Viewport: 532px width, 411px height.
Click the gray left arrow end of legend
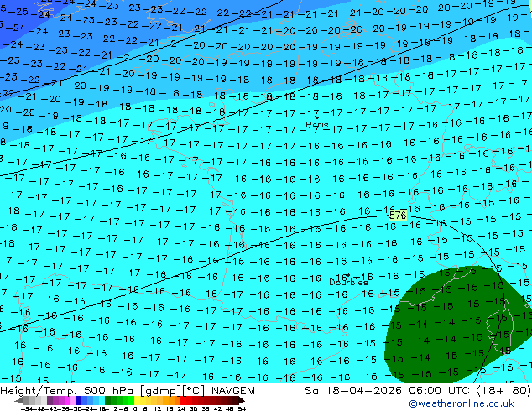pyautogui.click(x=18, y=401)
